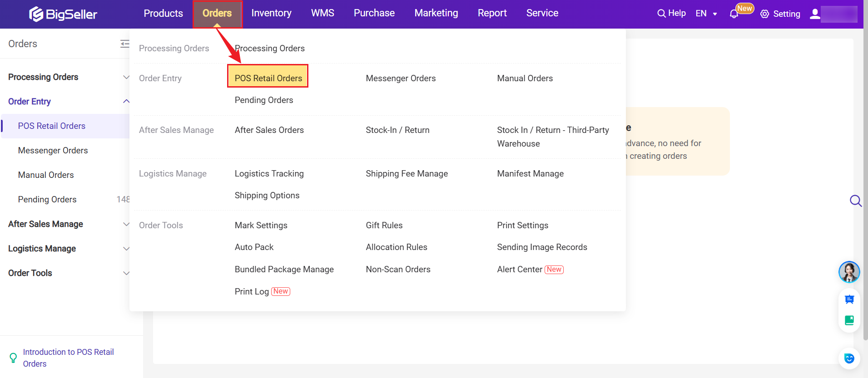Open Gift Rules
Viewport: 868px width, 378px height.
click(x=384, y=225)
